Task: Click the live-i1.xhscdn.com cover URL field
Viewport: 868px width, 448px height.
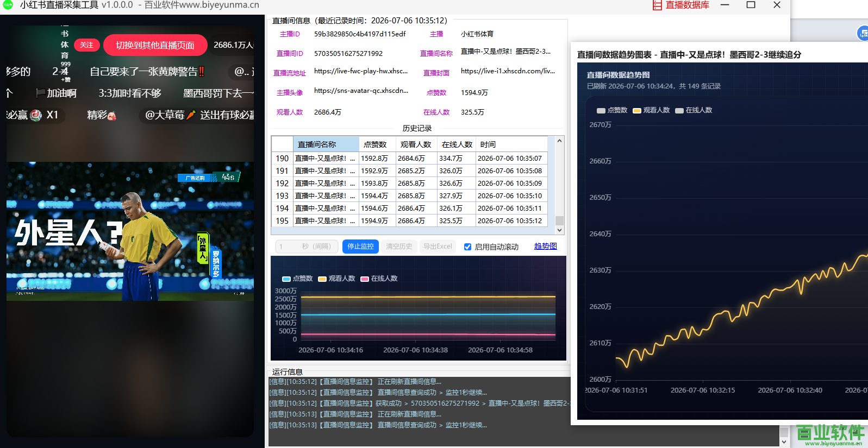Action: pos(508,71)
